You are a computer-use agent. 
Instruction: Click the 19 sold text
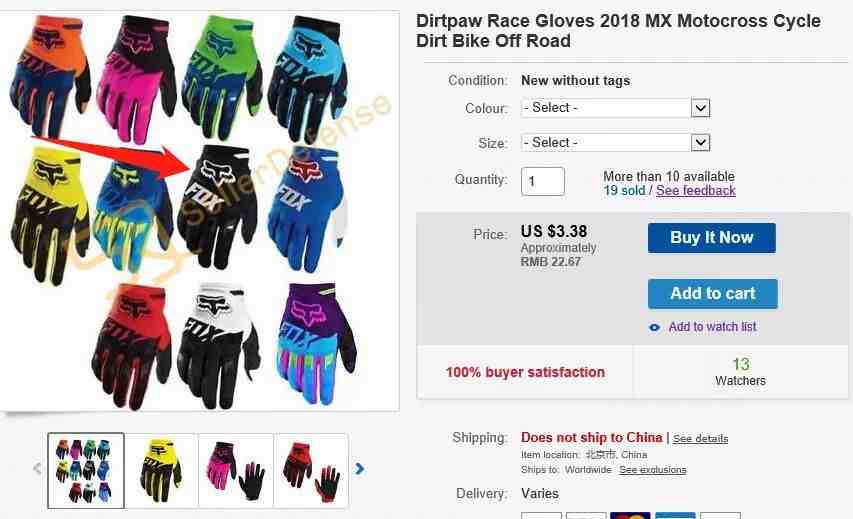[x=624, y=190]
